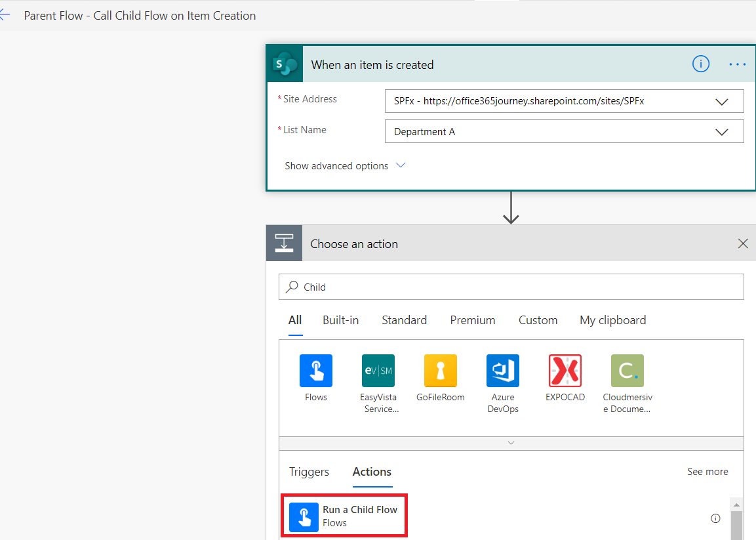Viewport: 756px width, 540px height.
Task: Click the List Name label
Action: 304,130
